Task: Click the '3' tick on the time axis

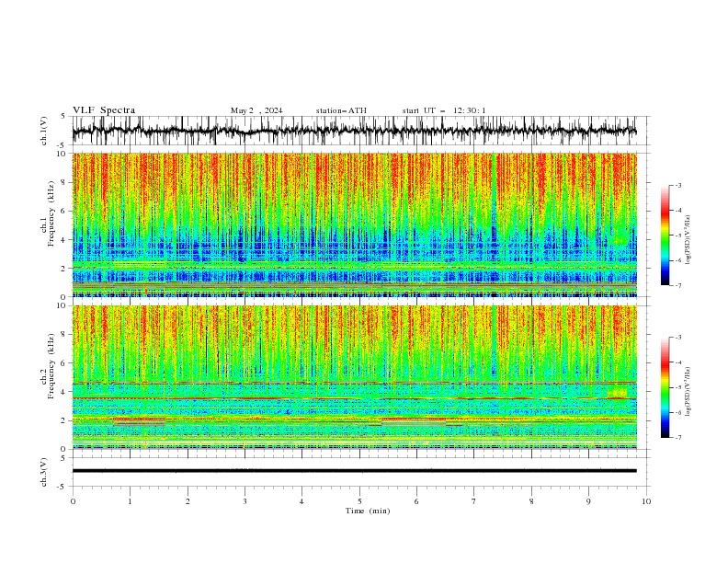Action: tap(245, 501)
